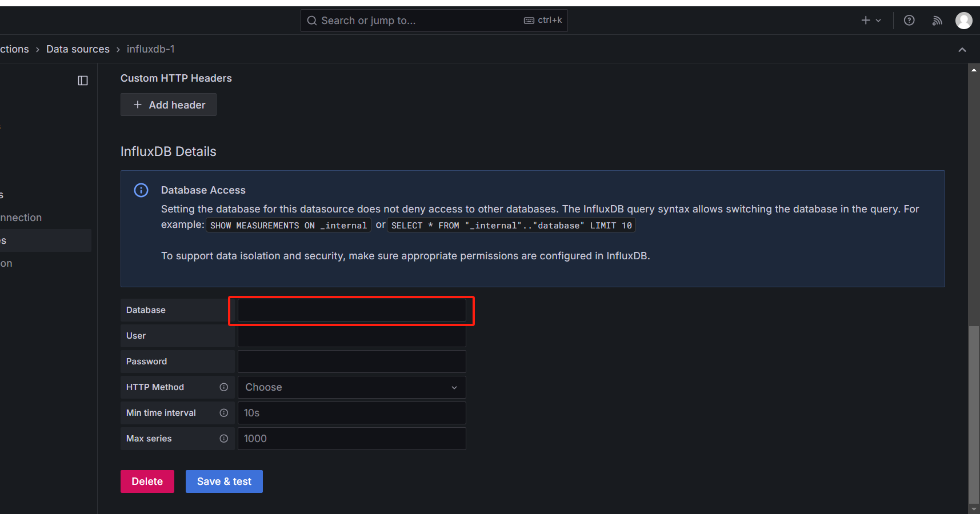Focus the Database input field
The image size is (980, 514).
click(352, 310)
